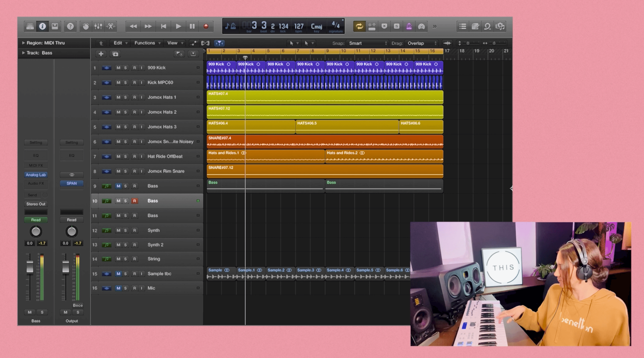Toggle the Catch Playhead button
This screenshot has width=644, height=358.
(x=219, y=43)
